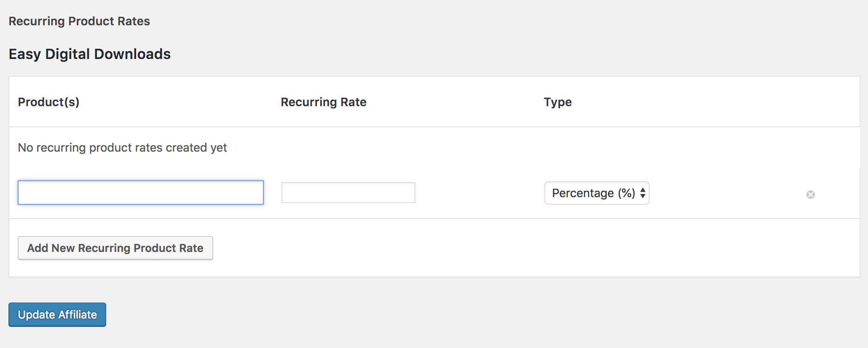Image resolution: width=868 pixels, height=348 pixels.
Task: Select the Recurring Rate column header
Action: coord(324,102)
